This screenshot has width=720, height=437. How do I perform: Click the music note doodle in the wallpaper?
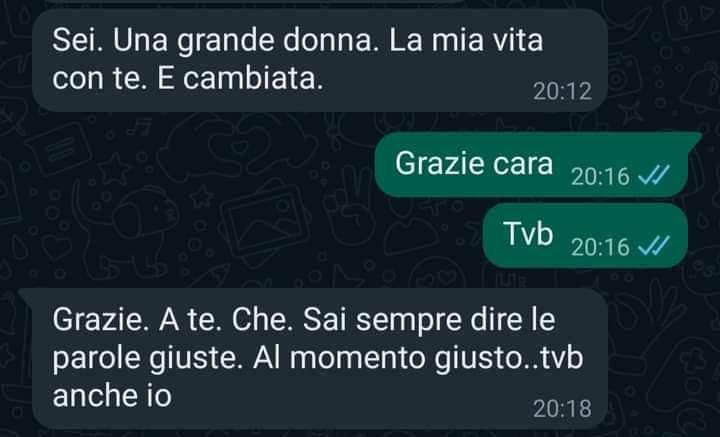(140, 127)
